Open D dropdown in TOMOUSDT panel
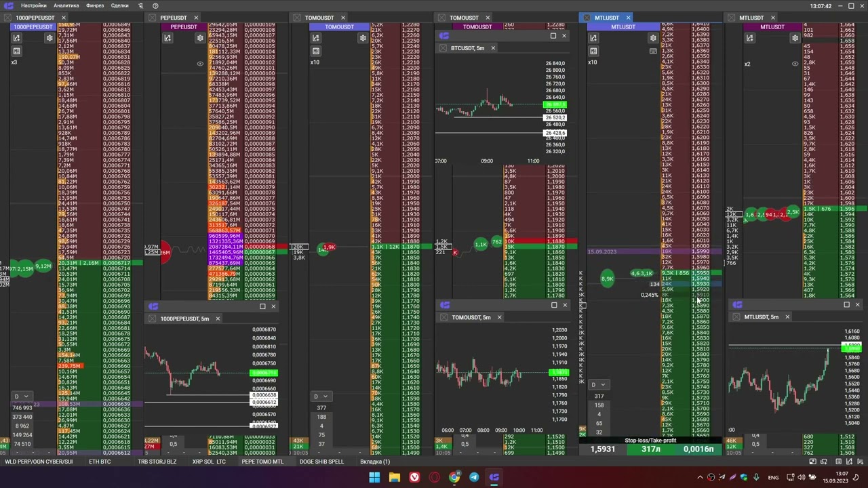The image size is (868, 488). (x=320, y=396)
